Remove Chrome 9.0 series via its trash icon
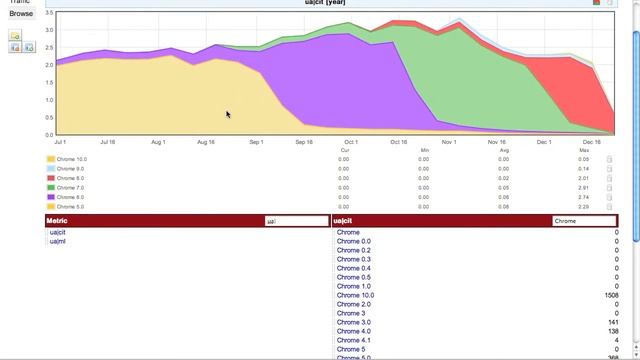The width and height of the screenshot is (640, 360). click(x=609, y=169)
